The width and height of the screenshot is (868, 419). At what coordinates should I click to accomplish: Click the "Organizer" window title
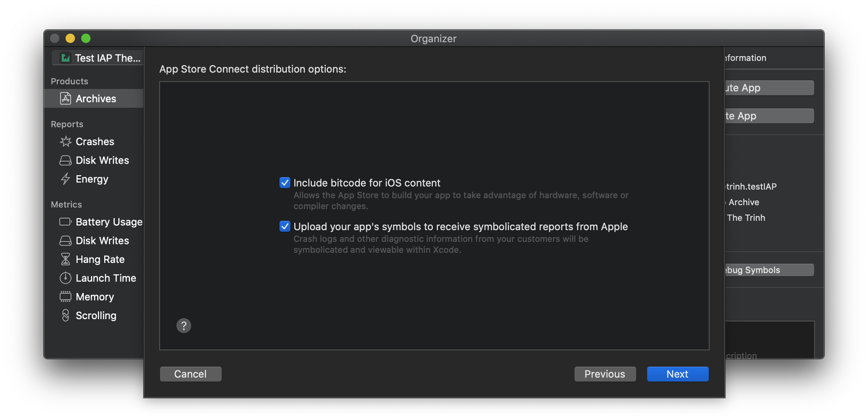433,38
